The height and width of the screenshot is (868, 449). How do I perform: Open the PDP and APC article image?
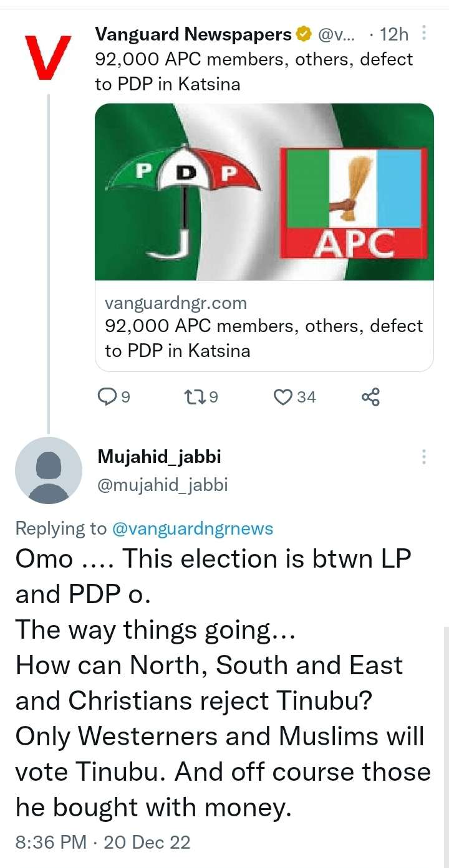pyautogui.click(x=264, y=192)
